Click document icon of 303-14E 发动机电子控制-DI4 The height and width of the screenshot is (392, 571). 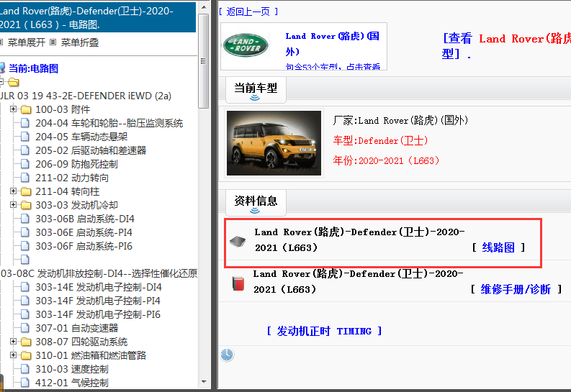[x=25, y=287]
